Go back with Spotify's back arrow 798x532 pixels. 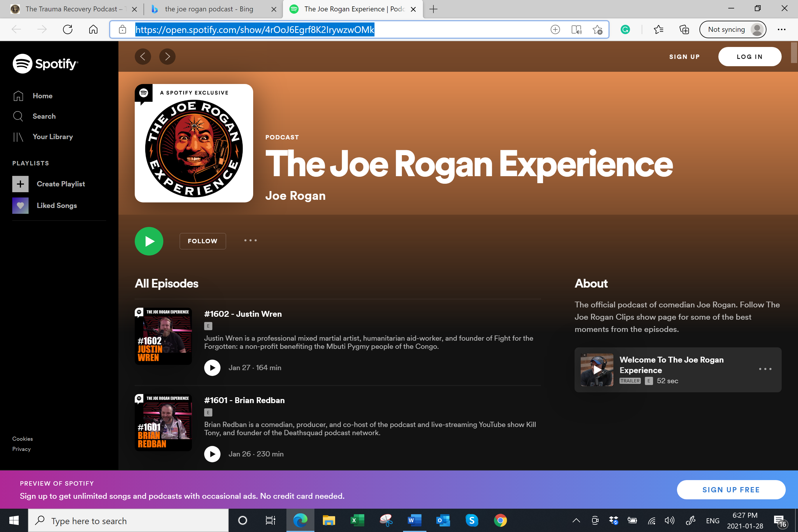[x=143, y=56]
